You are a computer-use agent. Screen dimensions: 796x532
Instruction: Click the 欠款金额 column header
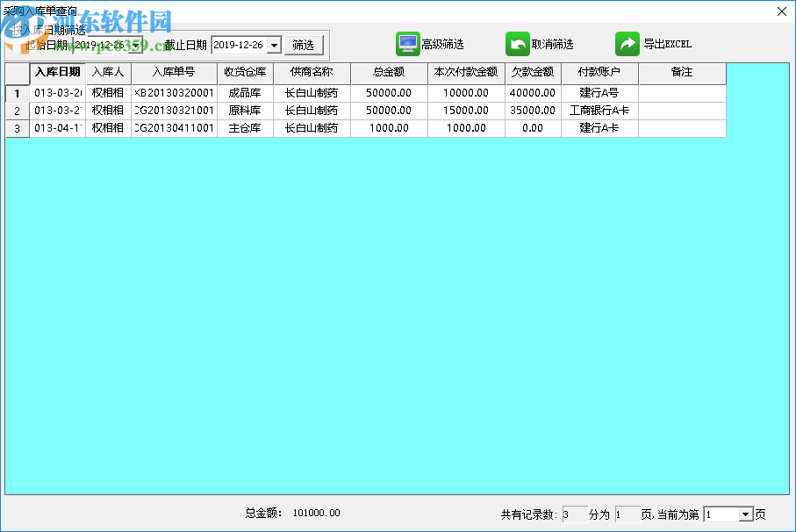tap(533, 73)
